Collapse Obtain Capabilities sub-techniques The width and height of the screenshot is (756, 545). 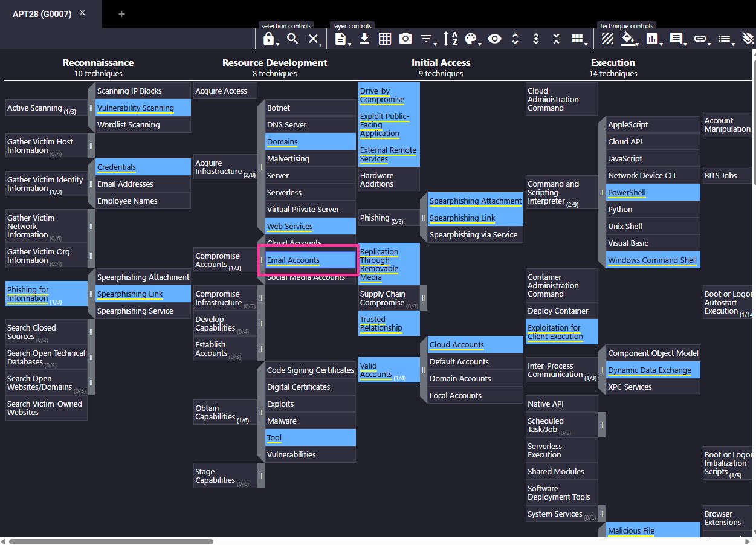(x=261, y=412)
